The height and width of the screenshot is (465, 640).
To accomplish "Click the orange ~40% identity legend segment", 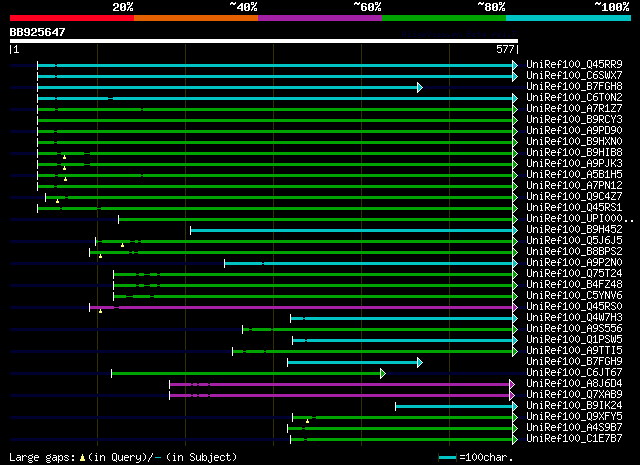I will [x=196, y=18].
